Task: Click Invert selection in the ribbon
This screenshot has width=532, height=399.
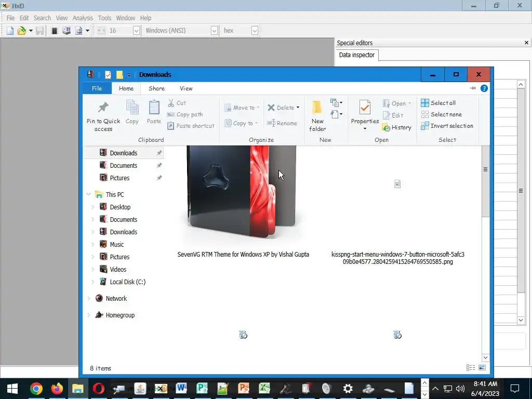Action: coord(447,126)
